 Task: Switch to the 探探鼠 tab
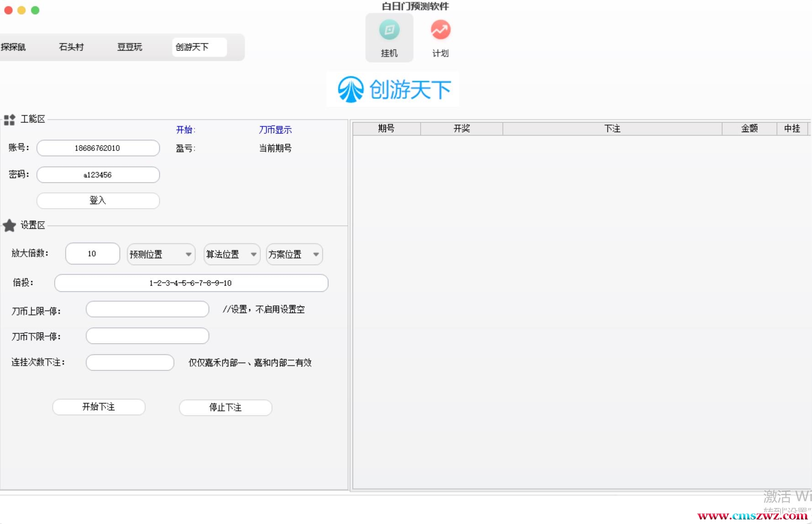(x=13, y=47)
